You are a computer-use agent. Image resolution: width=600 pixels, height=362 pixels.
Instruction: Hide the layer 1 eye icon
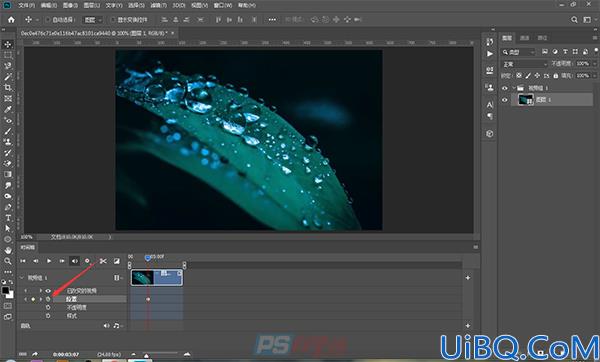point(505,100)
